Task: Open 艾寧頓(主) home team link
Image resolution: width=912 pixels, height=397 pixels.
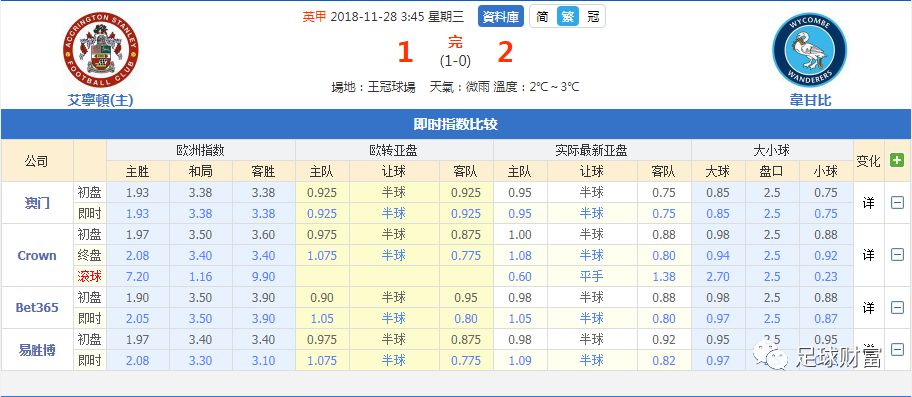Action: [x=101, y=100]
